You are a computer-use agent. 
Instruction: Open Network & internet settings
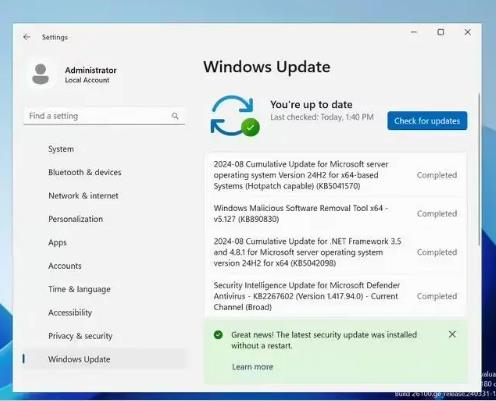(83, 196)
